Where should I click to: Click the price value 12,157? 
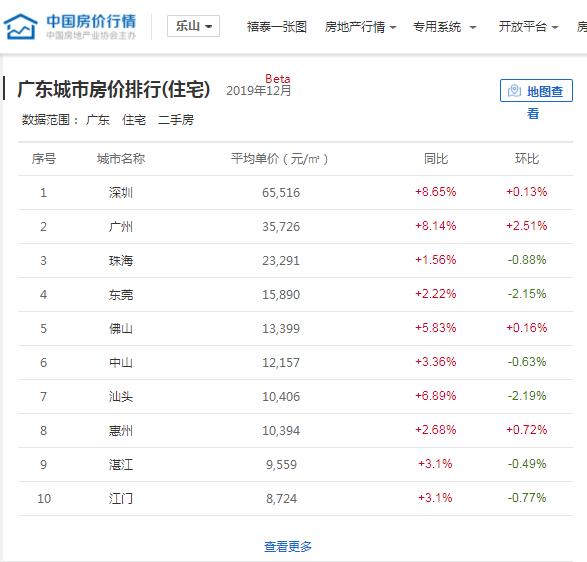(x=281, y=362)
